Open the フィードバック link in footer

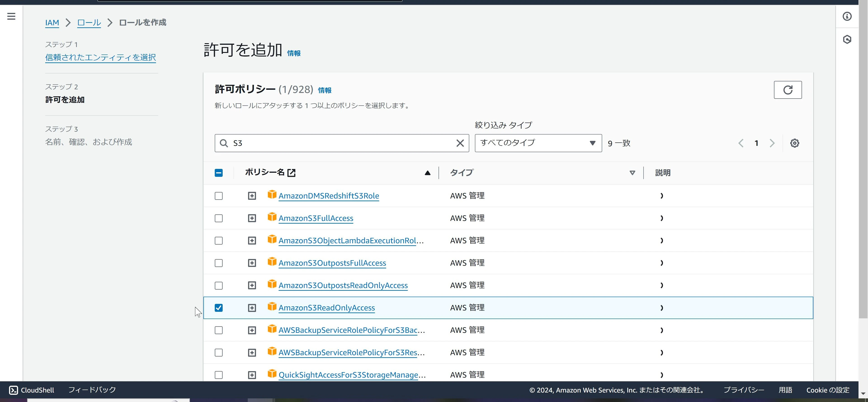pyautogui.click(x=92, y=390)
